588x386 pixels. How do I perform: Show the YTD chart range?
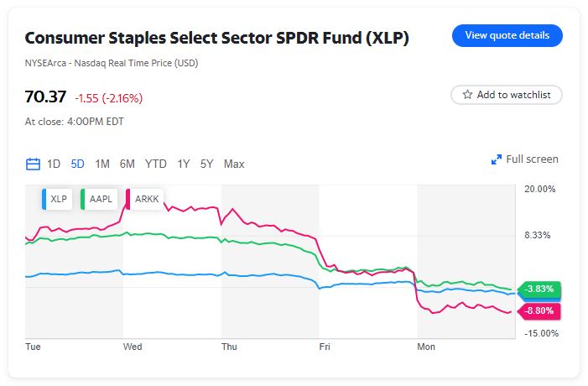pyautogui.click(x=155, y=164)
